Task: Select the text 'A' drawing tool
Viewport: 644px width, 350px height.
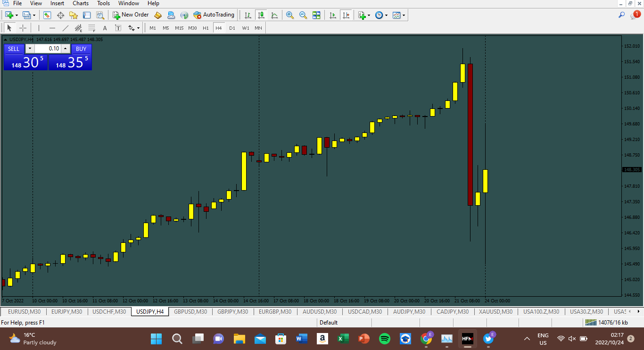Action: (x=105, y=28)
